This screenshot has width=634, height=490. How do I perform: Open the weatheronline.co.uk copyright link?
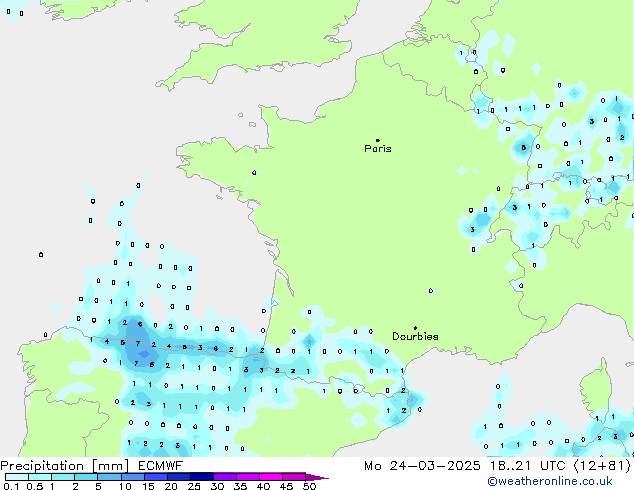tap(550, 481)
